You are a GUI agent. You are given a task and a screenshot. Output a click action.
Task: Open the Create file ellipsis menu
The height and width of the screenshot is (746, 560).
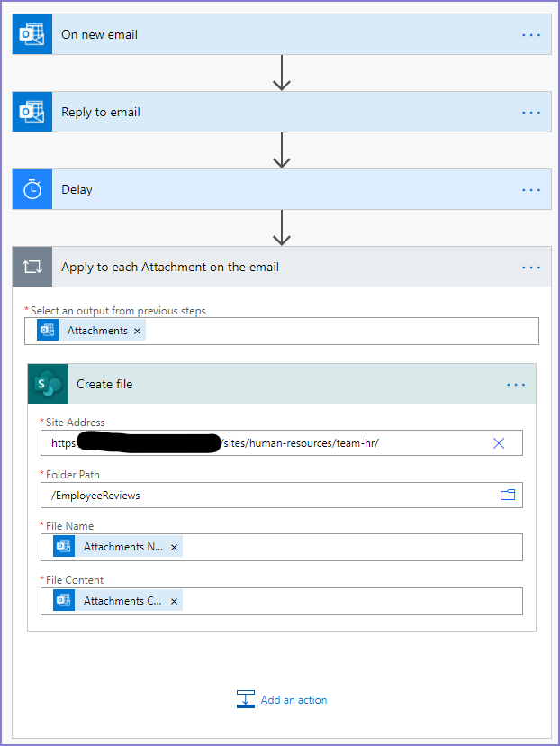click(516, 385)
